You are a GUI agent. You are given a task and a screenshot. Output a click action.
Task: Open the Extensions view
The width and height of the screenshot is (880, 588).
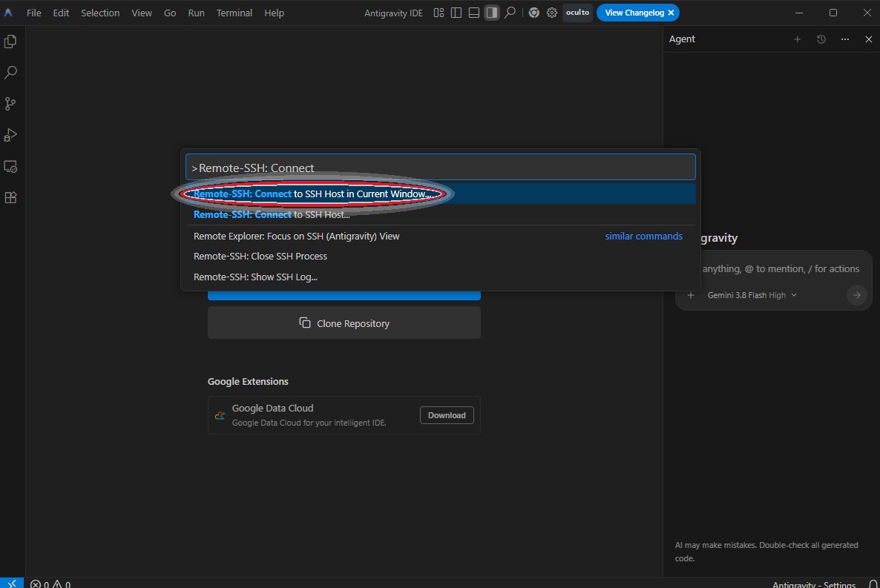(x=10, y=197)
